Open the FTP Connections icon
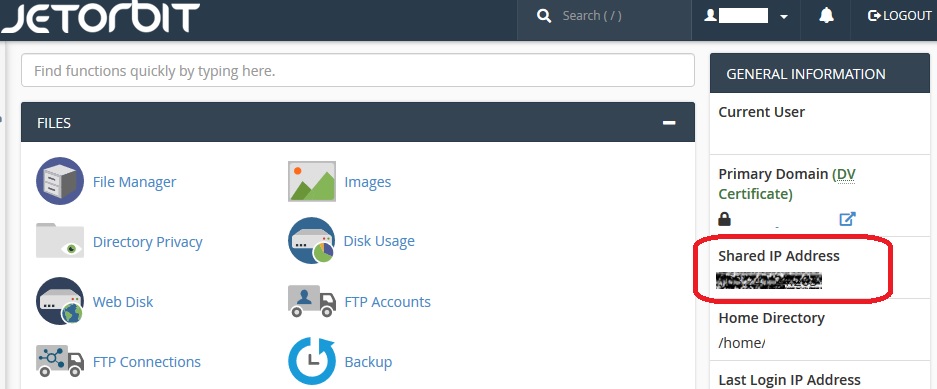Image resolution: width=937 pixels, height=389 pixels. click(x=60, y=361)
